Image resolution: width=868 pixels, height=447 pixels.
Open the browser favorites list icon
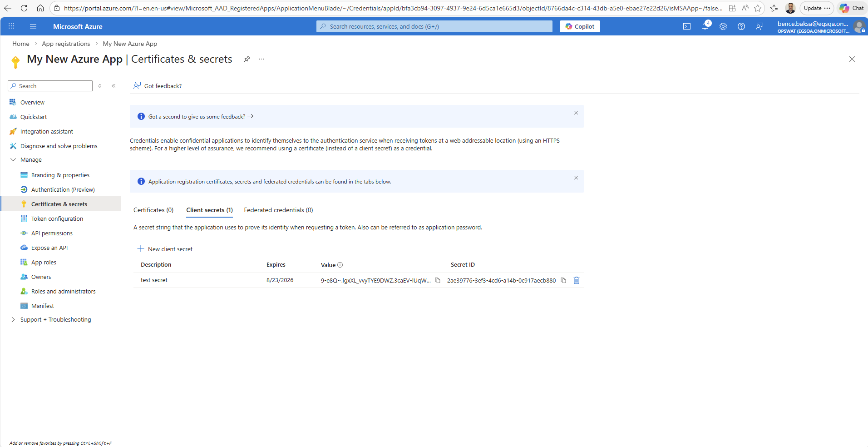click(x=774, y=8)
